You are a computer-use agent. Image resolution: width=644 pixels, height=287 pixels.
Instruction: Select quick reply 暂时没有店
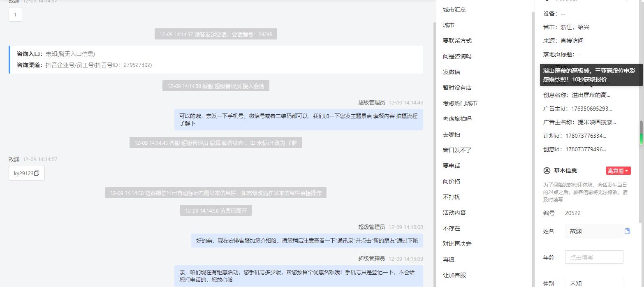point(457,88)
